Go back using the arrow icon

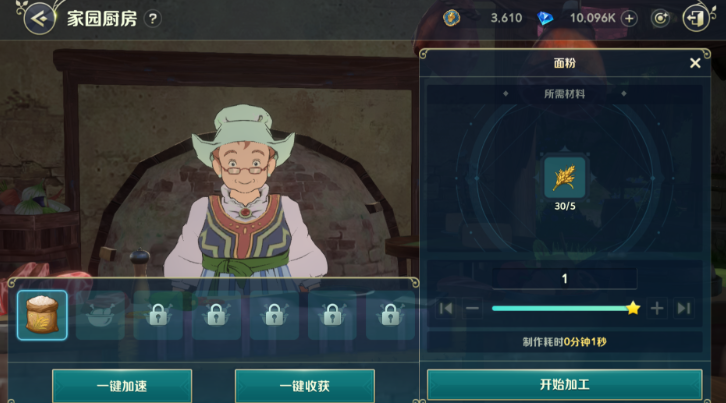39,19
